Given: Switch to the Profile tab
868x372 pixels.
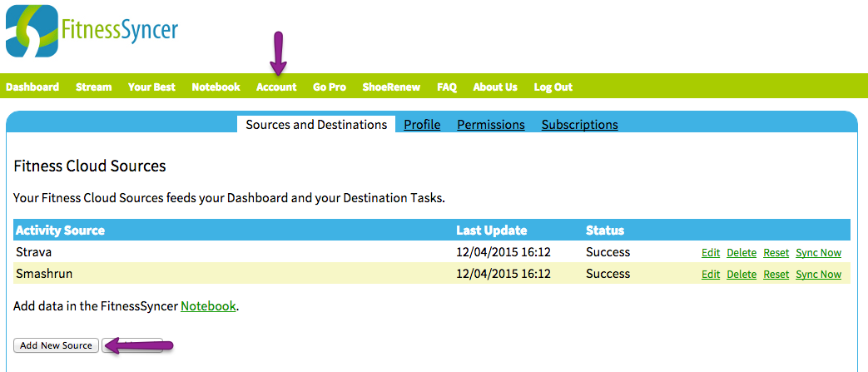Looking at the screenshot, I should (423, 125).
